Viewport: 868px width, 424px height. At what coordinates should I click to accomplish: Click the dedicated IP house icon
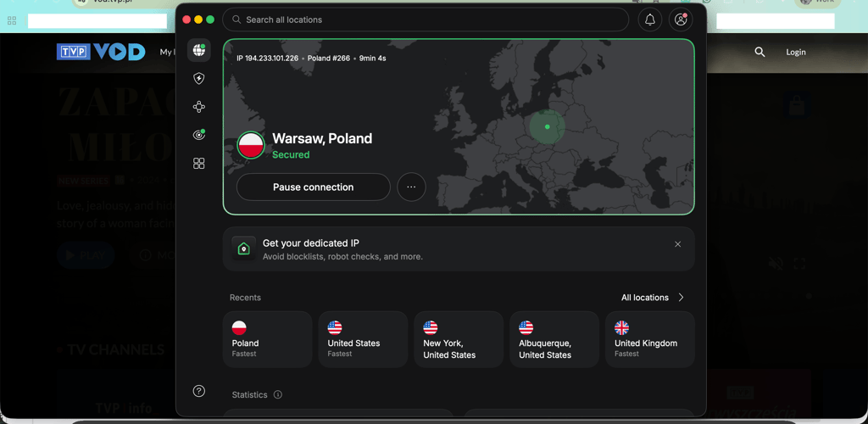[243, 248]
